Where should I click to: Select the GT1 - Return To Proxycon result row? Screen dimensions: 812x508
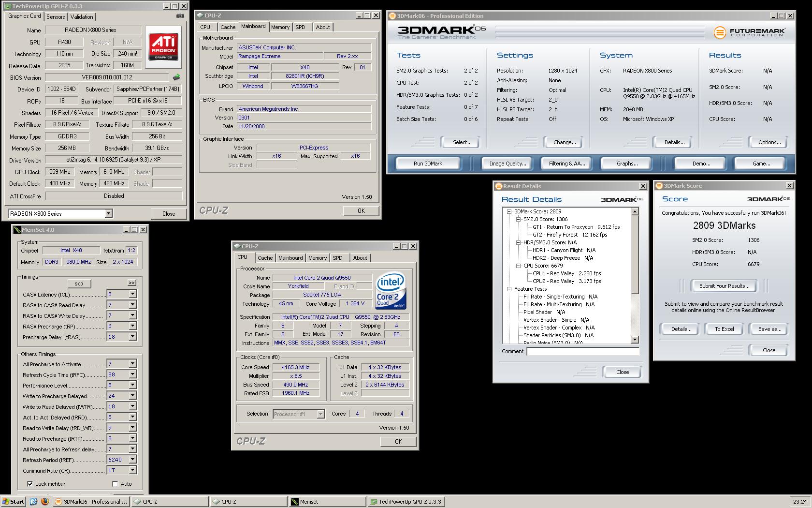pyautogui.click(x=576, y=227)
